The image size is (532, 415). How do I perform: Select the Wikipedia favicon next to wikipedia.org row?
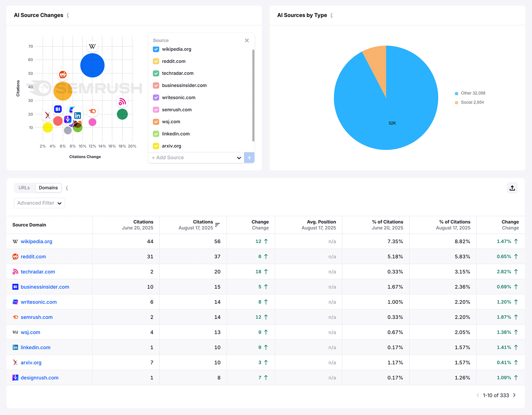coord(15,241)
